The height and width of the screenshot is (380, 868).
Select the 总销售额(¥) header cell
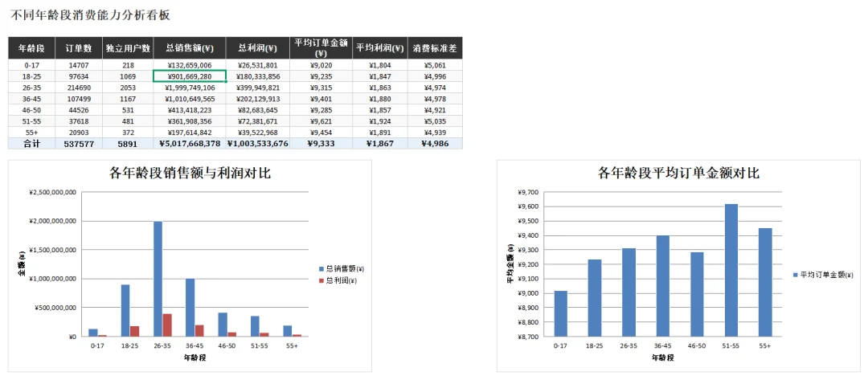(190, 48)
